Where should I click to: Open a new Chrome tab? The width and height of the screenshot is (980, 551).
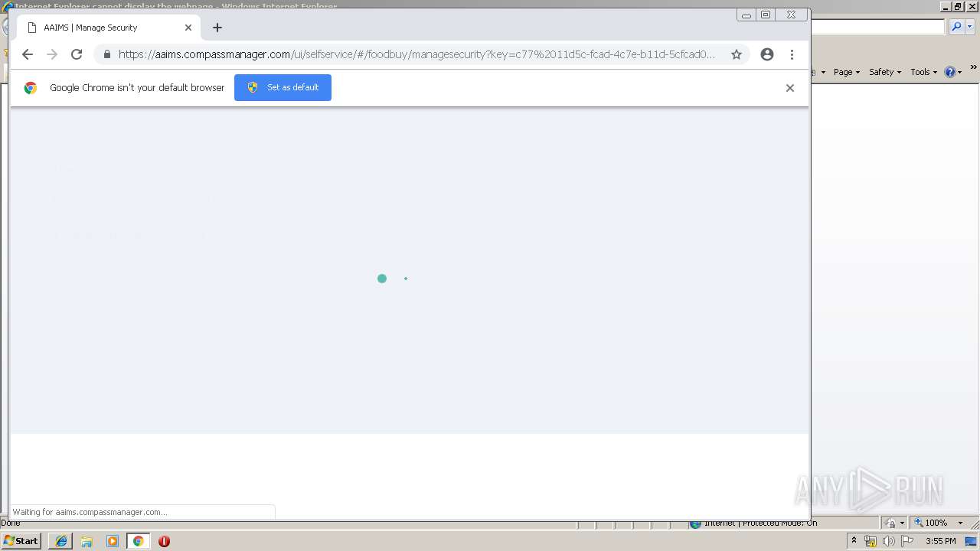click(x=217, y=28)
